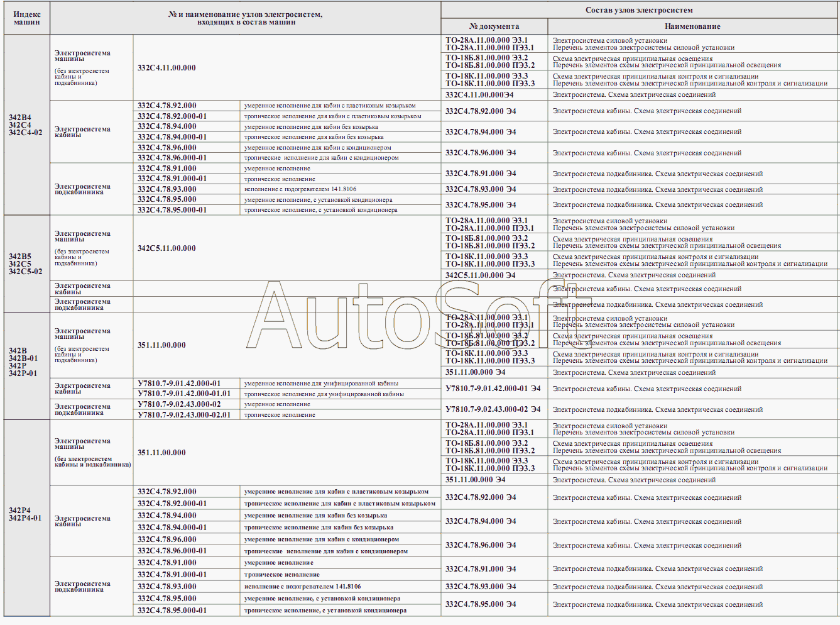
Task: Click document cell 'У7810.7-9.02.43.000-02 Э4'
Action: click(x=493, y=409)
